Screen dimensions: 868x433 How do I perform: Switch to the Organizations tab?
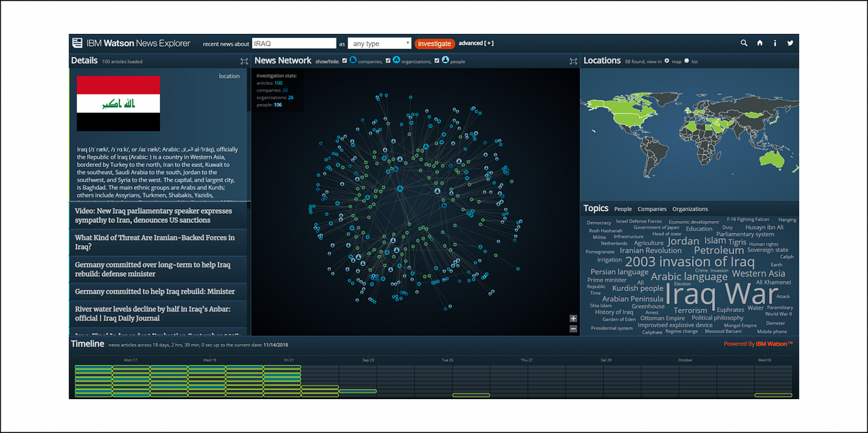(x=690, y=209)
